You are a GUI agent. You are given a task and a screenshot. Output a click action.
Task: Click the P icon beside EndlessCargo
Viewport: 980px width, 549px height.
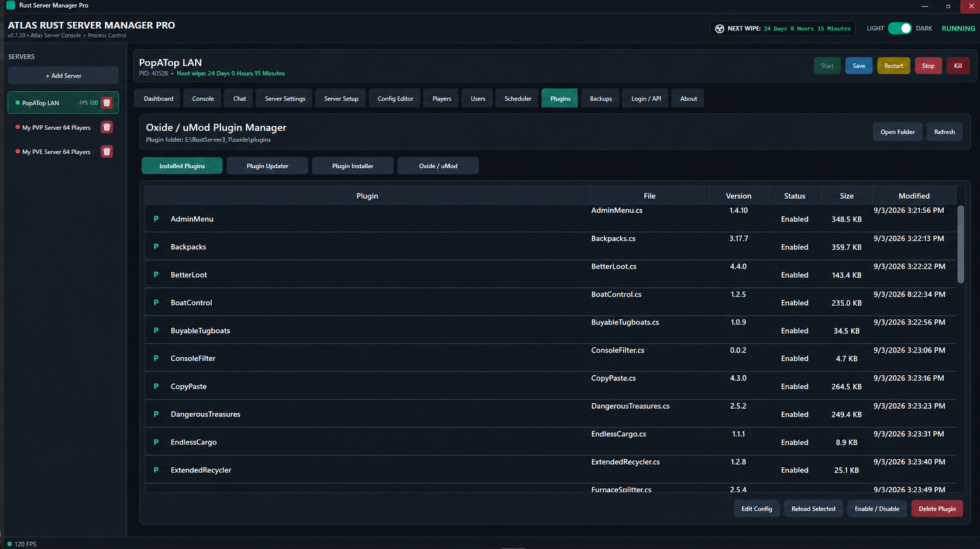(156, 442)
